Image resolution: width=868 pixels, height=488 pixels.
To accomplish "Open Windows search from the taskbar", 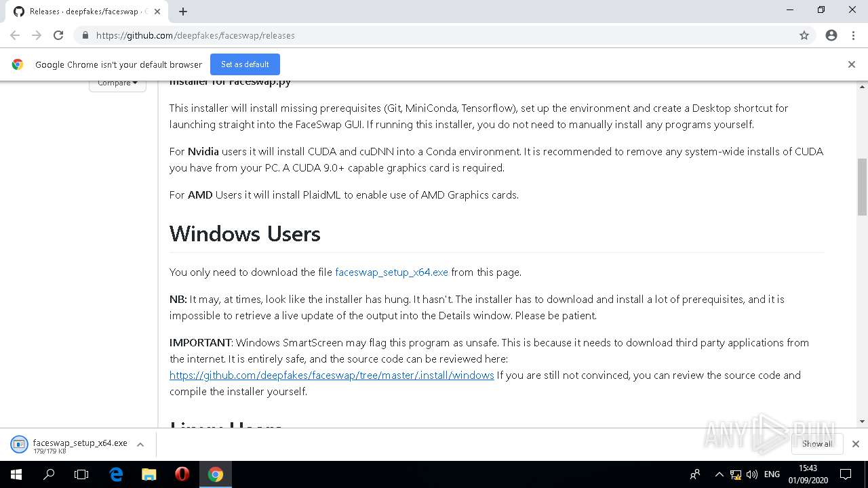I will (x=49, y=474).
